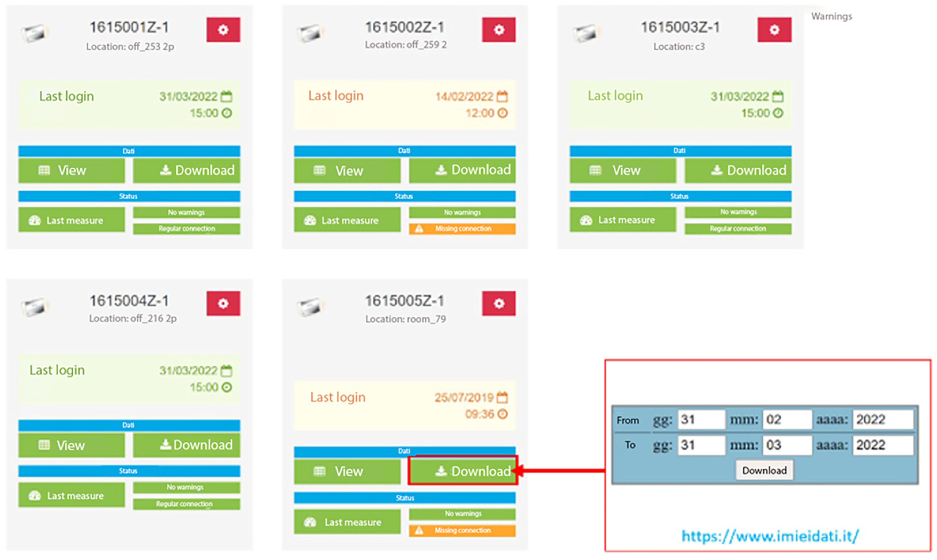Click sensor device image of 1615003Z-1

(585, 33)
